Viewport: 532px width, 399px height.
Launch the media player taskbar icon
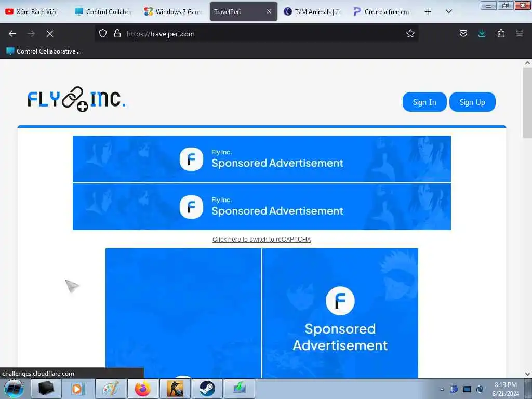tap(78, 389)
